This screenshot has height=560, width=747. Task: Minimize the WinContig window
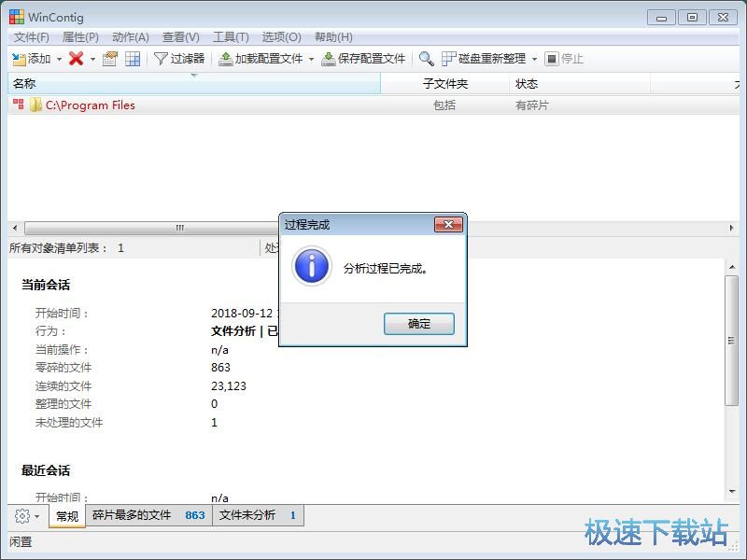click(x=661, y=18)
